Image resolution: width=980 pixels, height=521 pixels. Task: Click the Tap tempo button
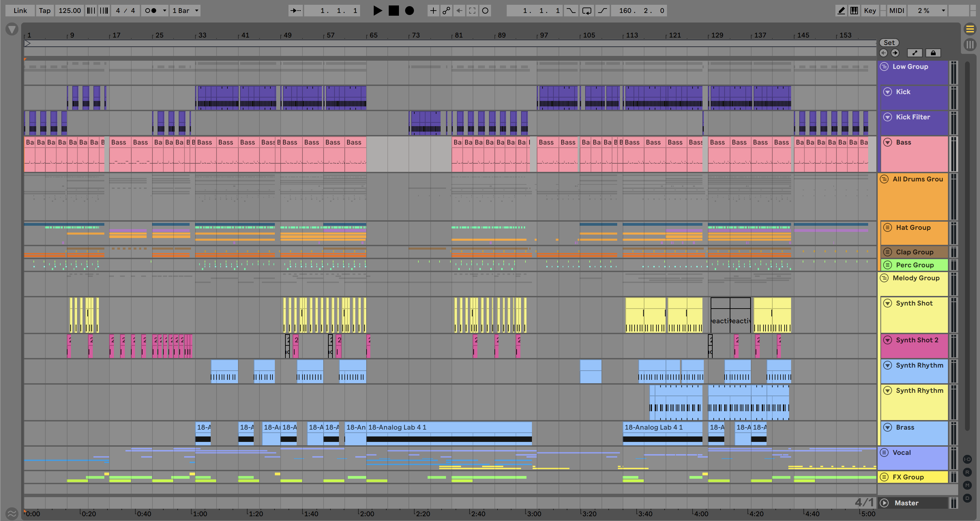point(45,11)
